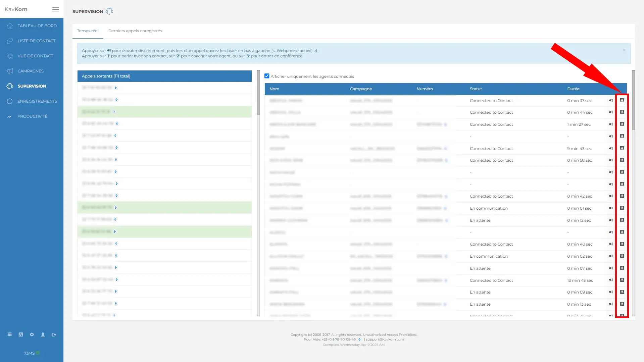The width and height of the screenshot is (644, 362).
Task: Listen to the agent at 13 min 45 sec
Action: tap(611, 280)
